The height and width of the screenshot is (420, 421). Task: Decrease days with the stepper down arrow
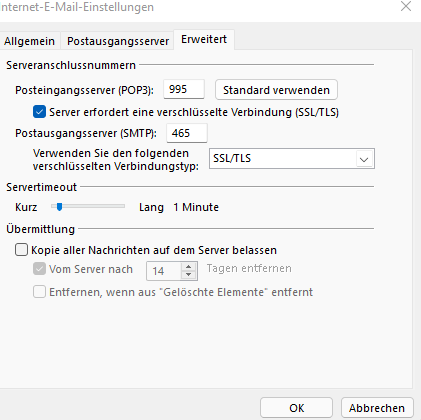pos(189,275)
